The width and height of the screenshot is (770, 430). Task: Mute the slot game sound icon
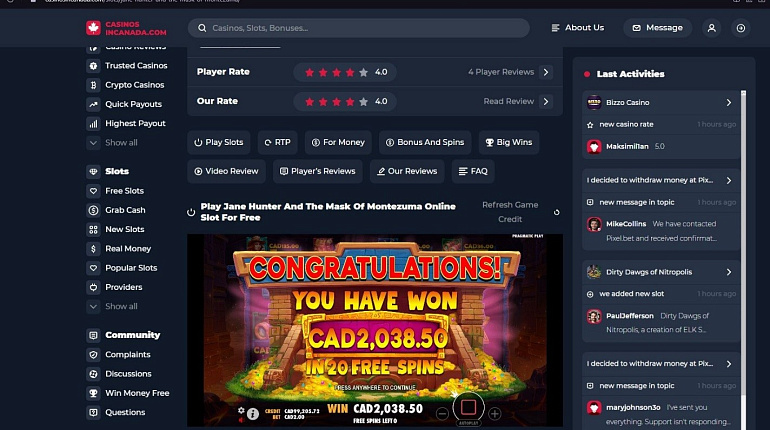pos(241,420)
